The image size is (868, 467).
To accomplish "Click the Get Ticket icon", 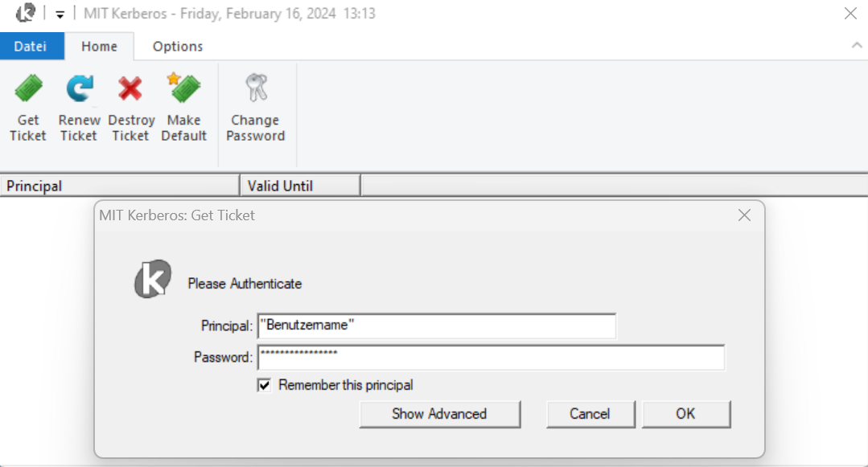I will coord(28,89).
